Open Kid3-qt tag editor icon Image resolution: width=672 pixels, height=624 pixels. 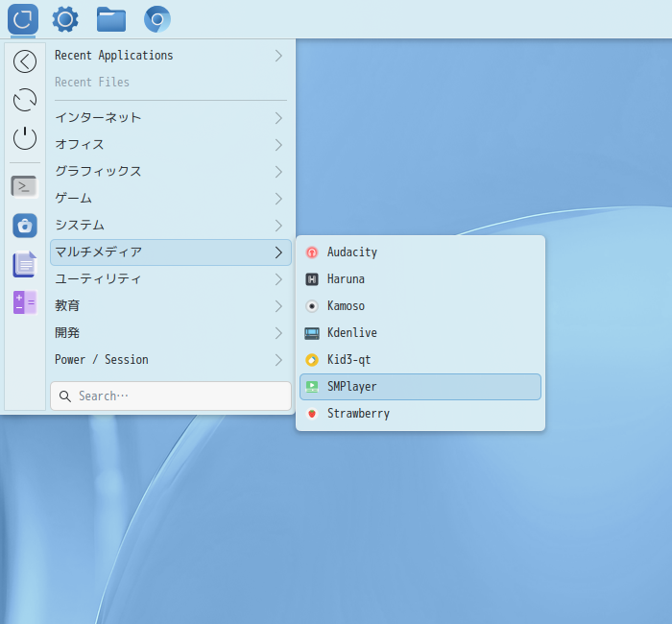pyautogui.click(x=312, y=360)
